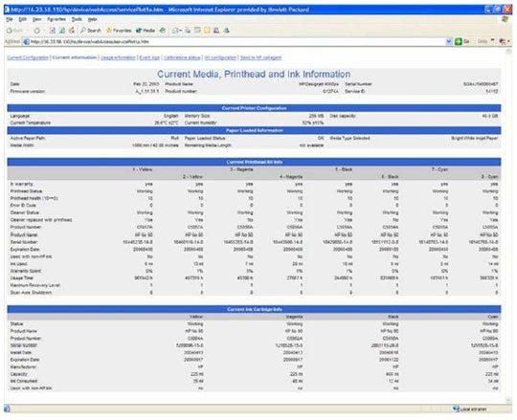
Task: Stop loading with the Stop icon
Action: [x=53, y=31]
